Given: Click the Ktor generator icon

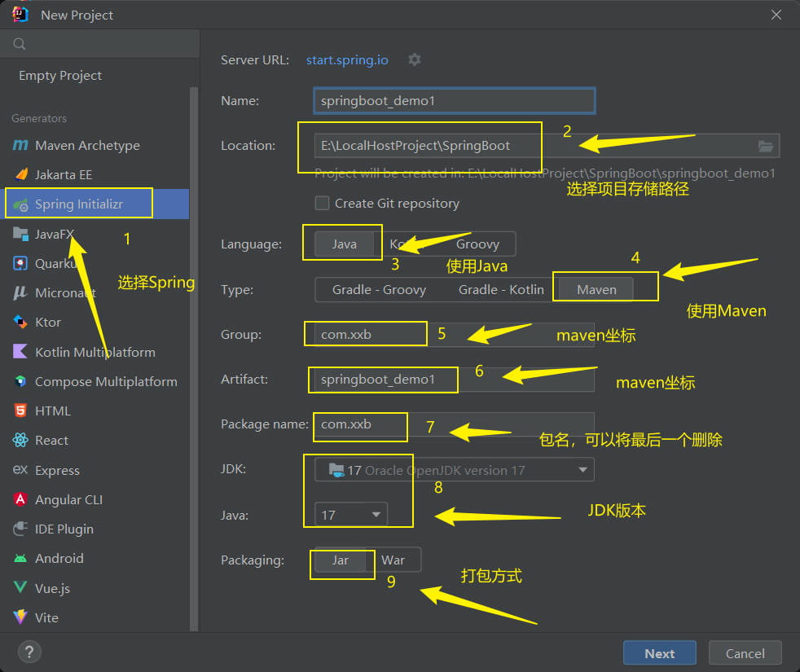Looking at the screenshot, I should point(20,322).
